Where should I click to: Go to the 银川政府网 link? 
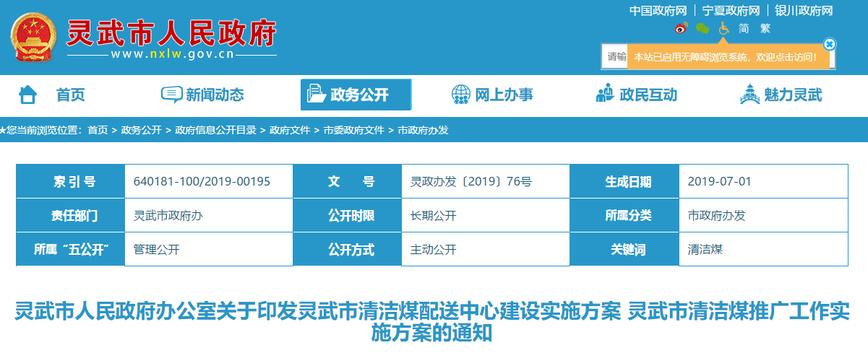tap(803, 10)
